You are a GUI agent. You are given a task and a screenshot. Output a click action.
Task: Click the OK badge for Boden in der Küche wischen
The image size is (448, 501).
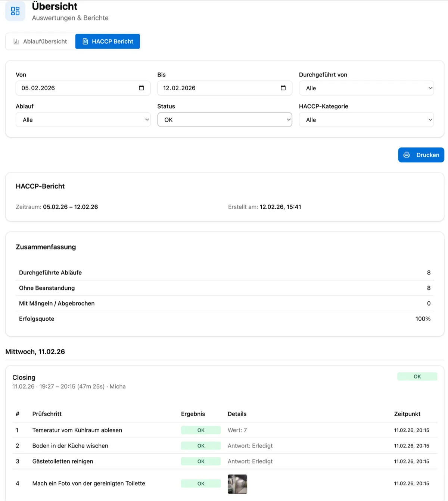pos(200,445)
